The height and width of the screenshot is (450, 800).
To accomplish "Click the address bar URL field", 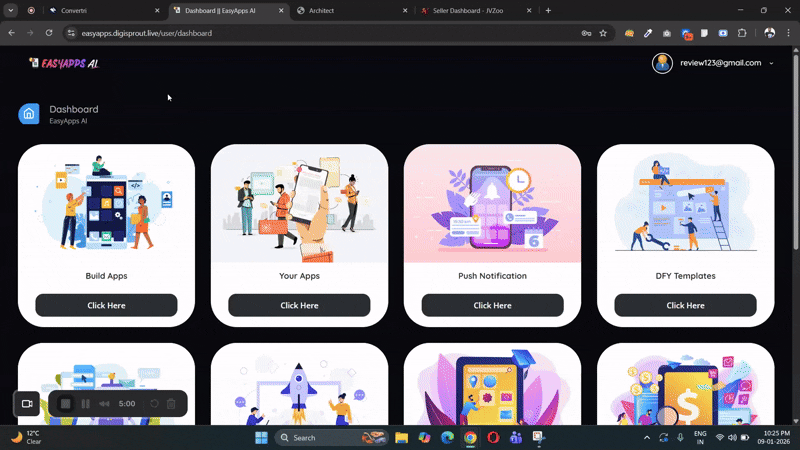I will tap(327, 33).
